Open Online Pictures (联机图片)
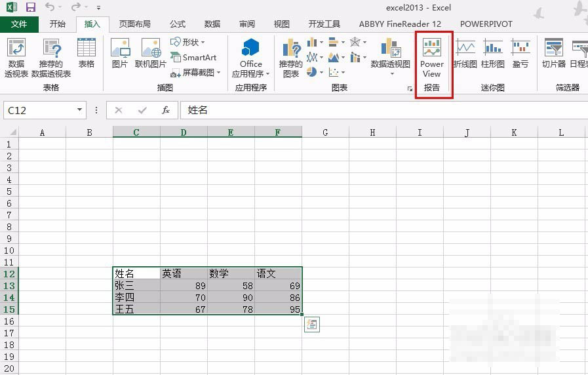Viewport: 588px width, 375px height. click(151, 52)
